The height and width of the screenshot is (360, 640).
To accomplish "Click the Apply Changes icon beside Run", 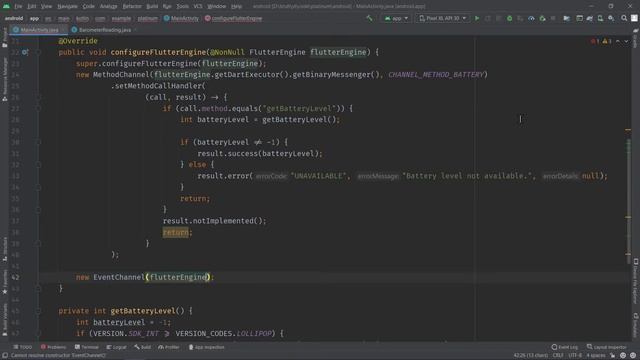I will 488,18.
